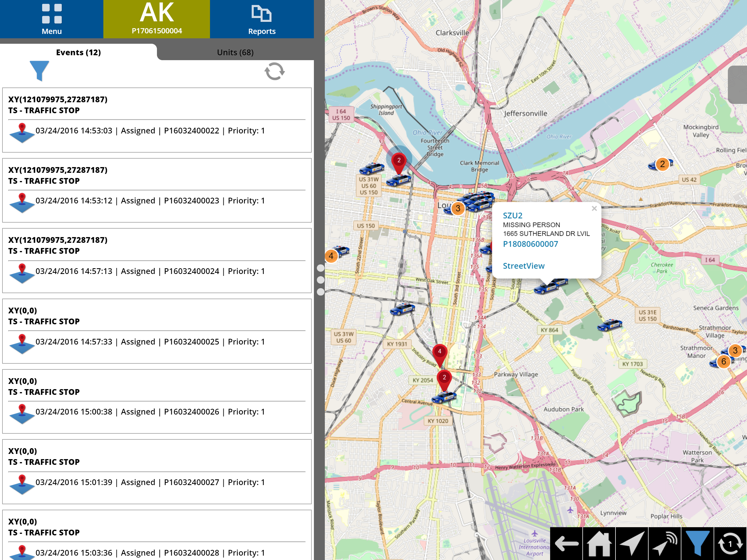The width and height of the screenshot is (747, 560).
Task: Select the AK P17061500004 unit tile
Action: [x=157, y=19]
